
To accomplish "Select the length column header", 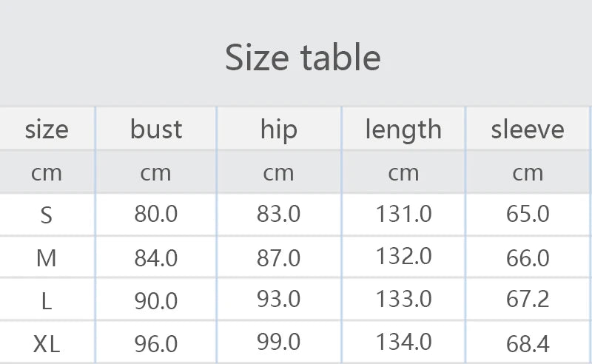I will (x=403, y=130).
